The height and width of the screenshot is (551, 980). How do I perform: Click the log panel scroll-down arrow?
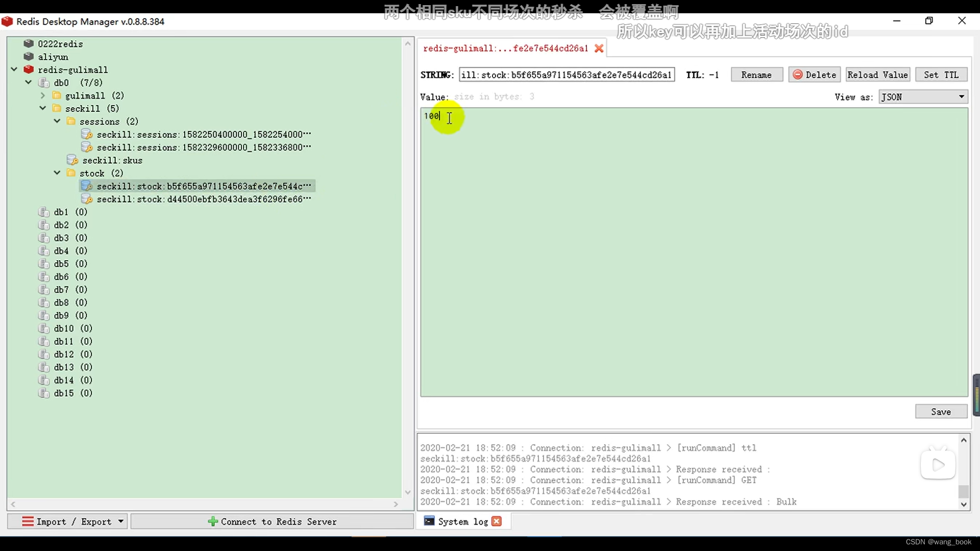click(x=963, y=505)
